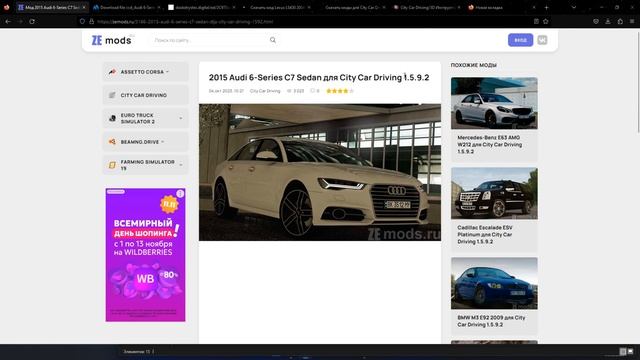
Task: Open the list all tabs dropdown
Action: pyautogui.click(x=573, y=7)
